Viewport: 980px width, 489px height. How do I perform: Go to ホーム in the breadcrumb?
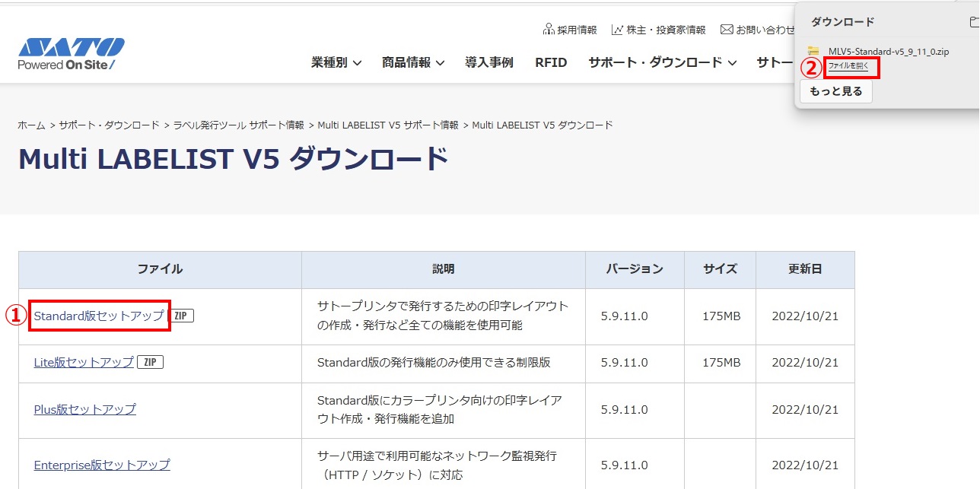(x=32, y=125)
